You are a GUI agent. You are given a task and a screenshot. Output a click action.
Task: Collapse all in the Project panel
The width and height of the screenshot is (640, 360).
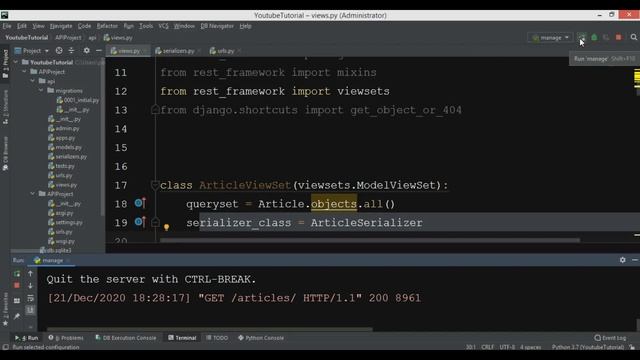(x=71, y=51)
